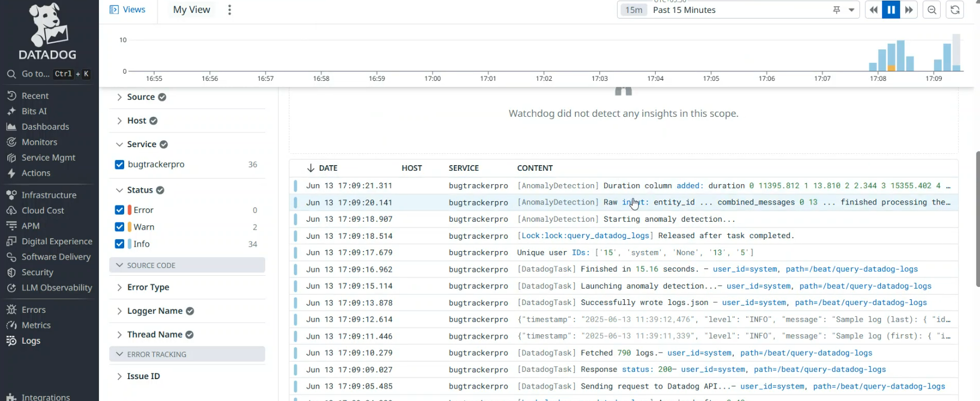The image size is (980, 401).
Task: Open Integrations puzzle icon
Action: point(11,397)
